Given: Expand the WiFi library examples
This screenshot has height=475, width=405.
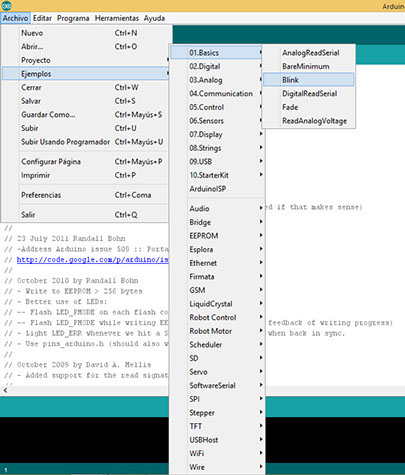Looking at the screenshot, I should pos(217,454).
